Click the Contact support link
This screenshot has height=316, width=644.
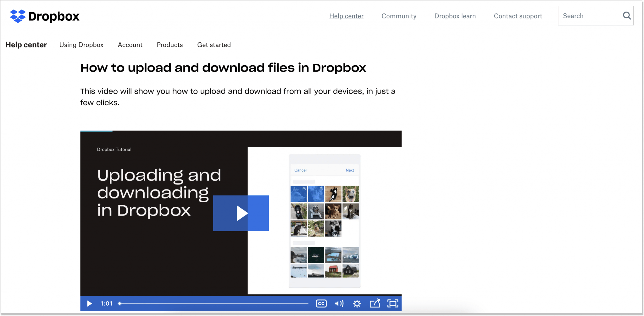coord(518,16)
